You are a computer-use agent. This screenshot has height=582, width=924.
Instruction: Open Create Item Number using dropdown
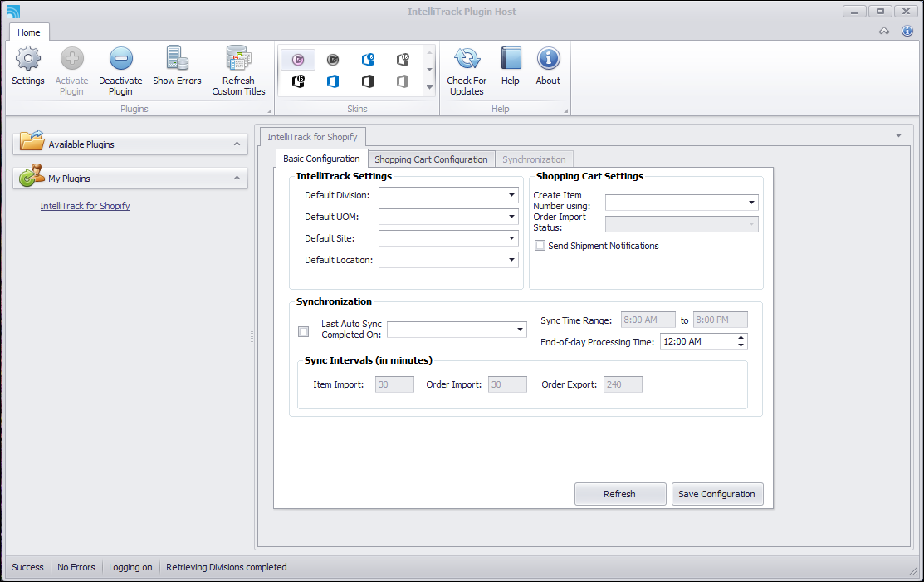tap(751, 203)
